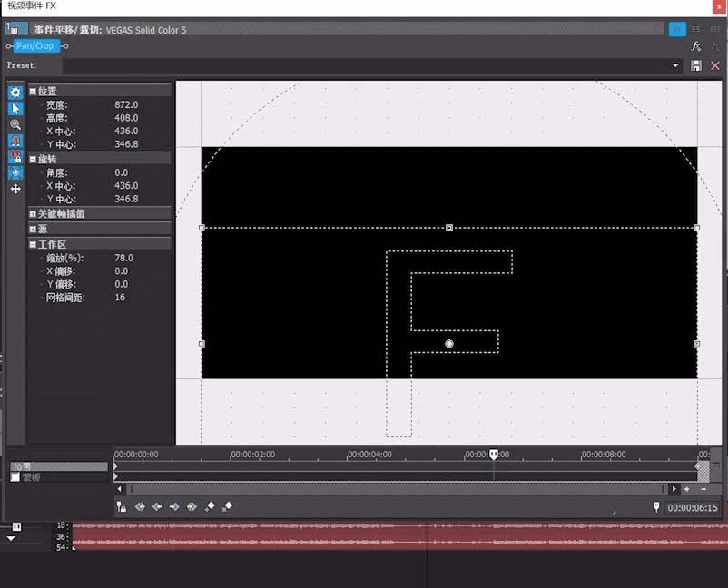Viewport: 728px width, 588px height.
Task: Jump to last keyframe button
Action: click(x=192, y=506)
